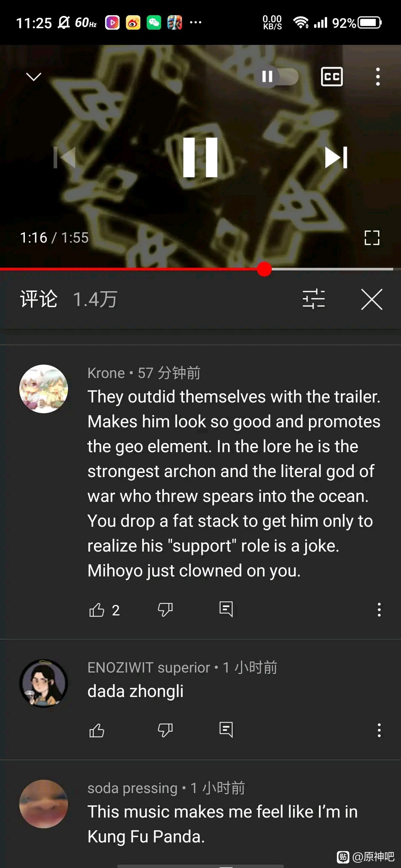
Task: Open video player more options menu
Action: click(378, 77)
